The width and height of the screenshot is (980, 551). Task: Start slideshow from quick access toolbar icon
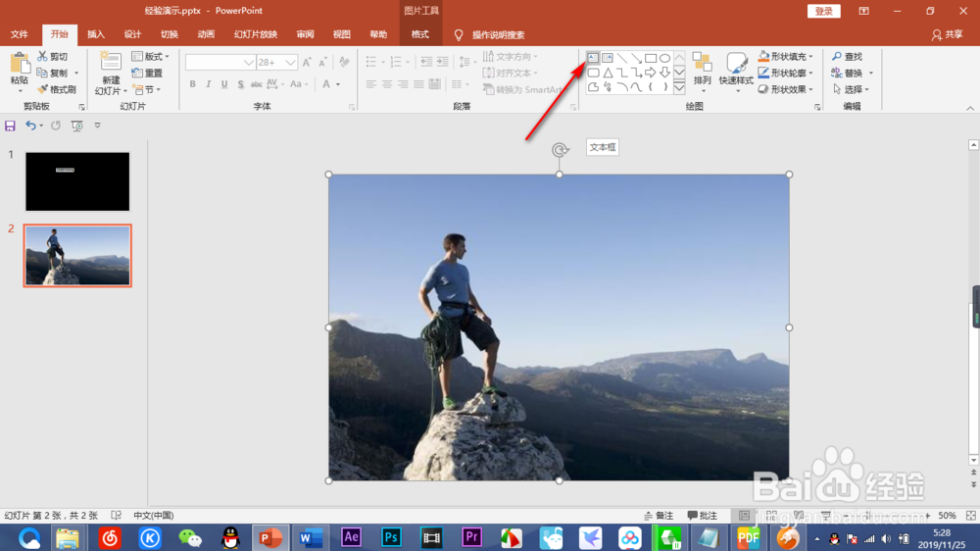coord(76,125)
